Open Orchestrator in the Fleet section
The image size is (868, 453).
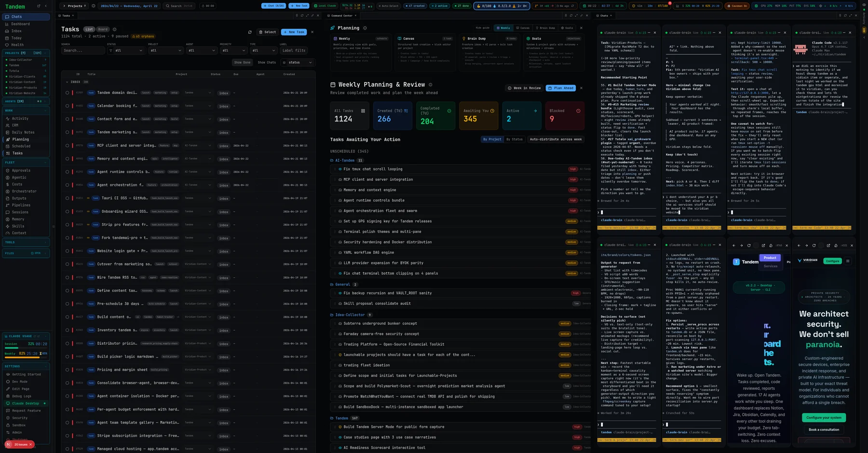pyautogui.click(x=26, y=191)
